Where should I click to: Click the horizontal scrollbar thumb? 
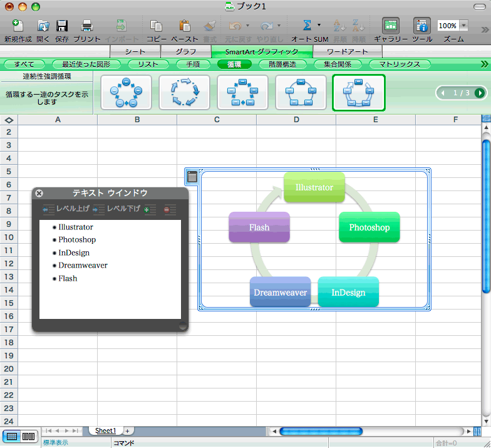point(321,431)
